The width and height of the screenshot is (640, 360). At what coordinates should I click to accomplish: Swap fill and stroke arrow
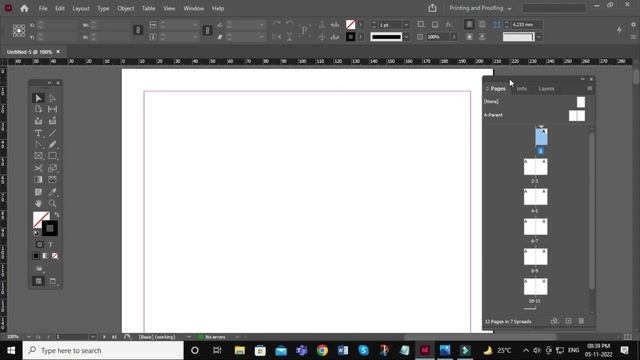pyautogui.click(x=57, y=215)
